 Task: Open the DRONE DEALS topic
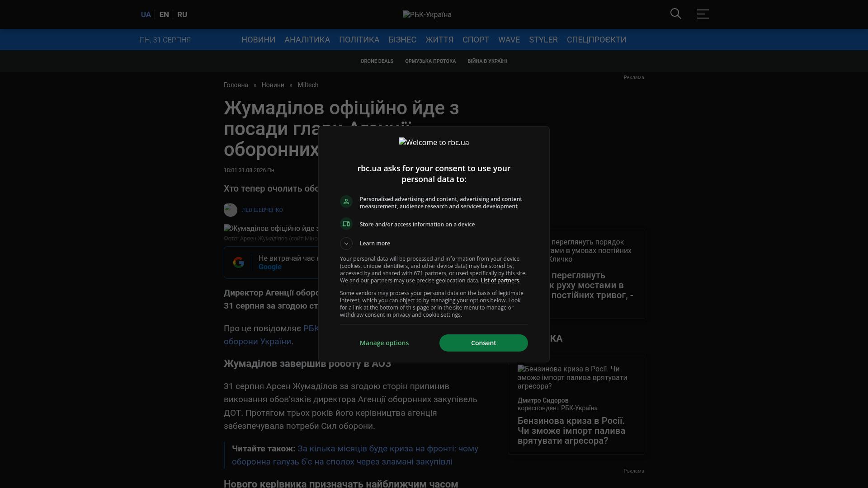coord(377,61)
